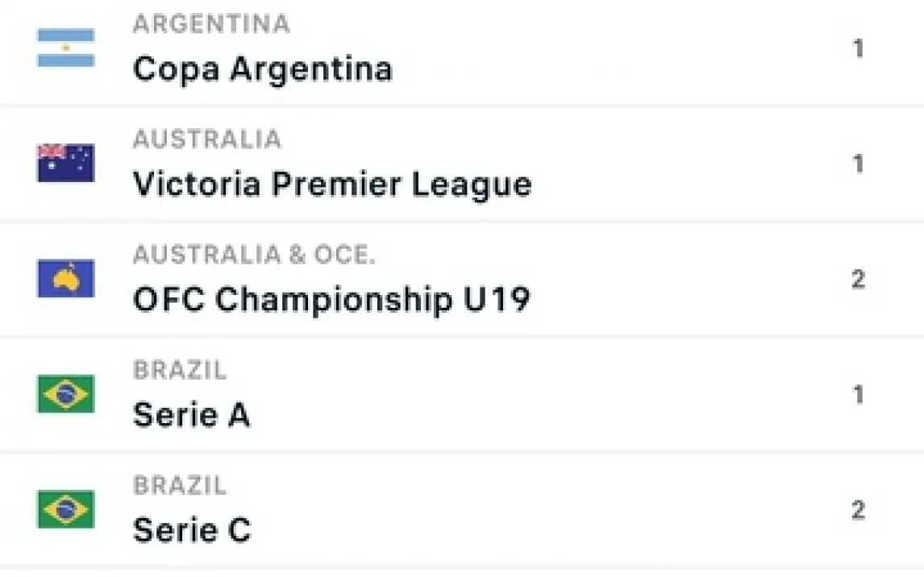Click the match count for Victoria Premier League
This screenshot has height=577, width=924.
coord(858,164)
